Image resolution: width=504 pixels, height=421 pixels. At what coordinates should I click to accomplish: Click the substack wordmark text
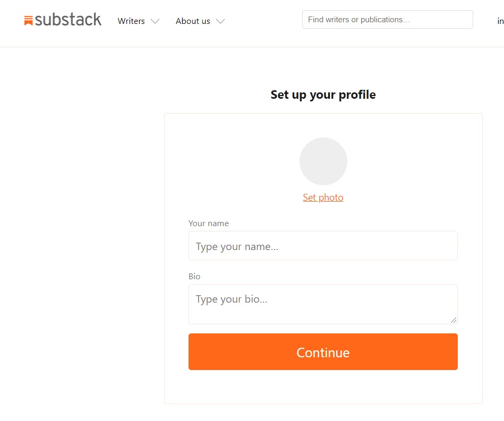[x=68, y=19]
